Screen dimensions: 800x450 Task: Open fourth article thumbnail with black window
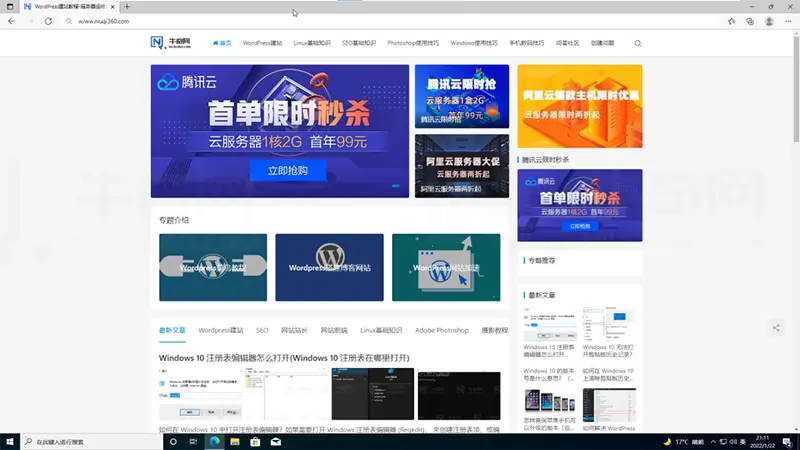pyautogui.click(x=459, y=394)
